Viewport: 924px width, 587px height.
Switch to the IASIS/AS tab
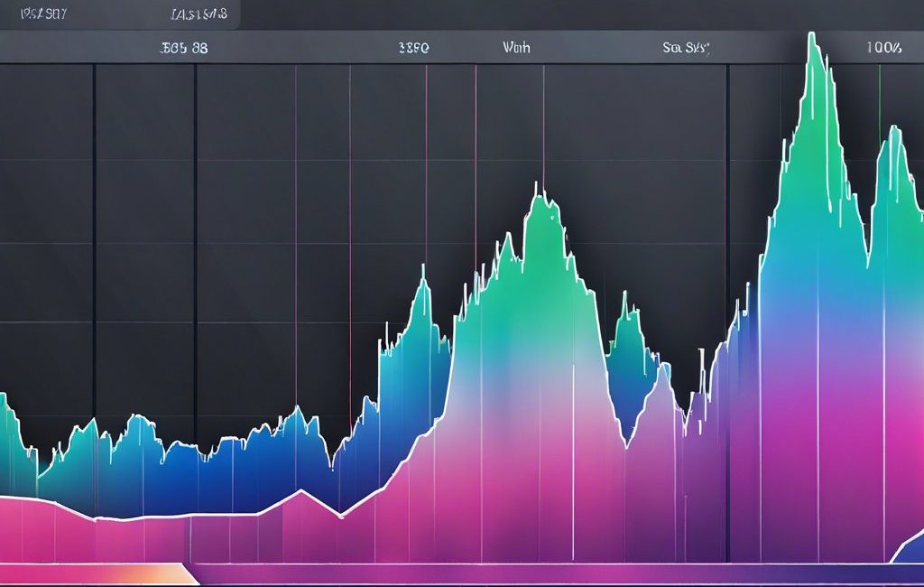coord(199,14)
